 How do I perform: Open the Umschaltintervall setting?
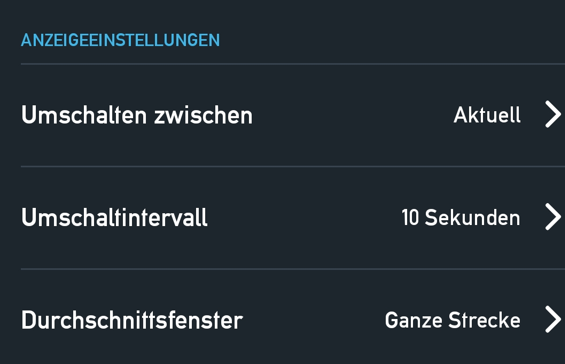[293, 217]
